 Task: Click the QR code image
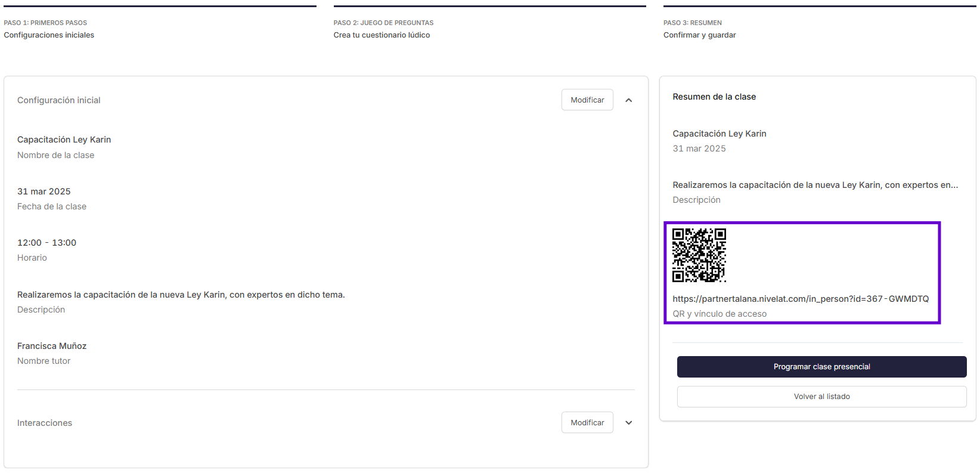[699, 255]
